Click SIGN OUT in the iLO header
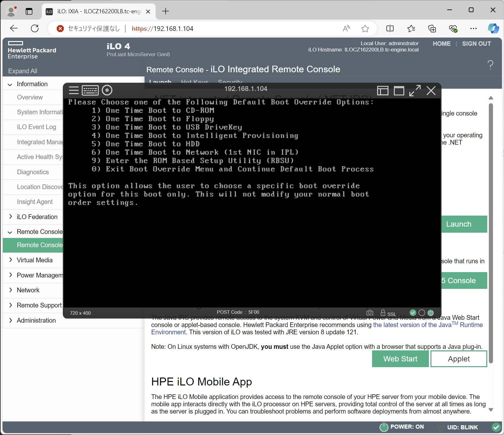Screen dimensions: 504x435 477,44
